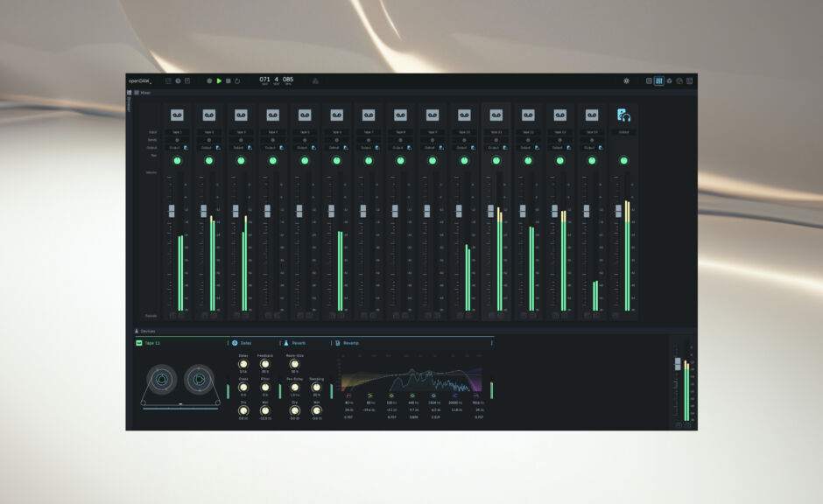Toggle the metronome icon

click(x=315, y=80)
